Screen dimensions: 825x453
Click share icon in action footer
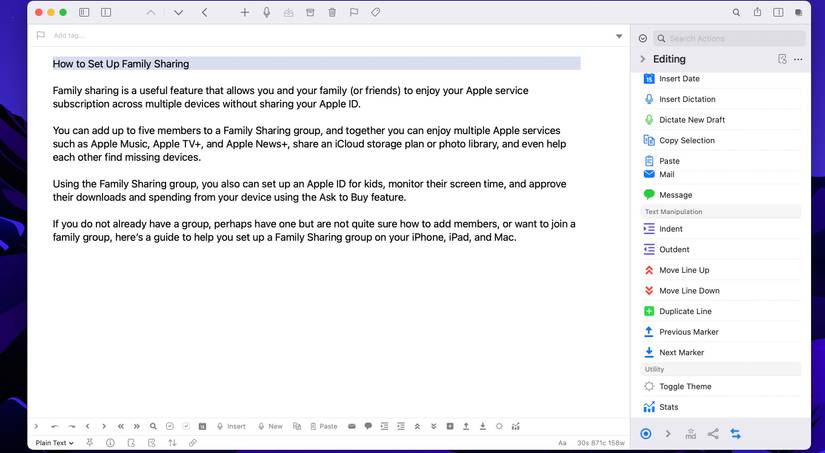coord(713,434)
